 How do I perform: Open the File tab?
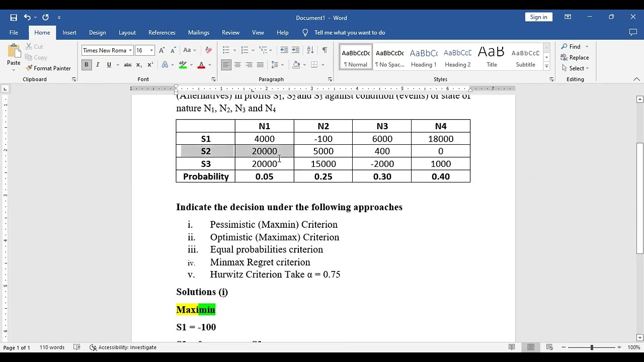pyautogui.click(x=14, y=33)
